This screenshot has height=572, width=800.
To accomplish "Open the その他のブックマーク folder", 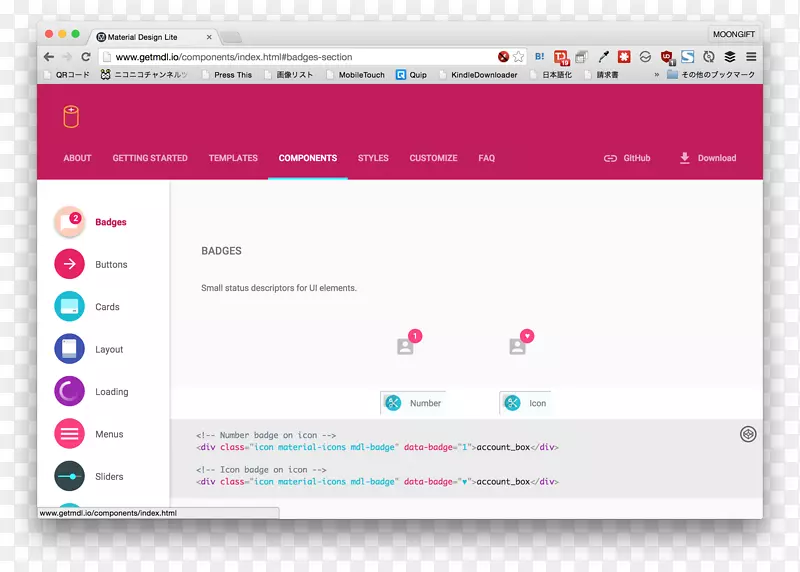I will point(712,75).
